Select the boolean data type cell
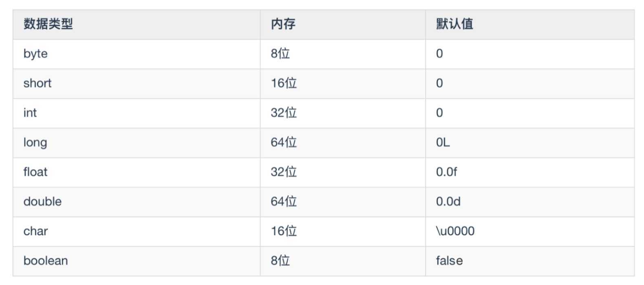Screen dimensions: 644x285 [46, 261]
